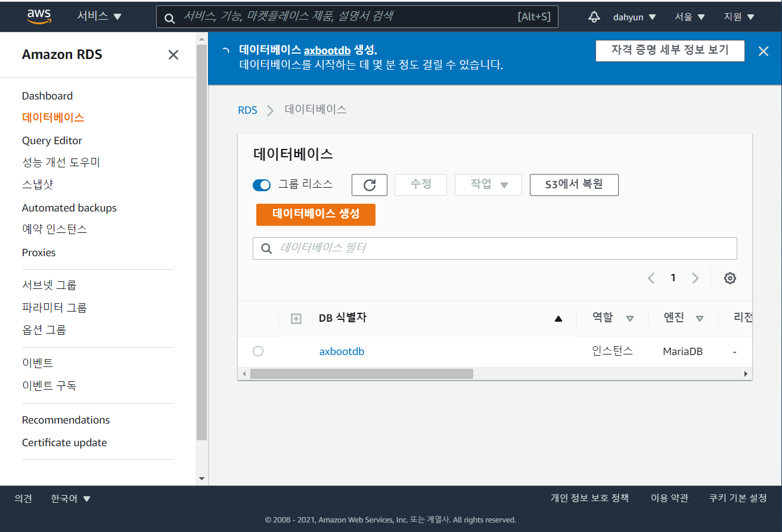Open 스냅샷 in the sidebar
The height and width of the screenshot is (532, 782).
tap(38, 185)
